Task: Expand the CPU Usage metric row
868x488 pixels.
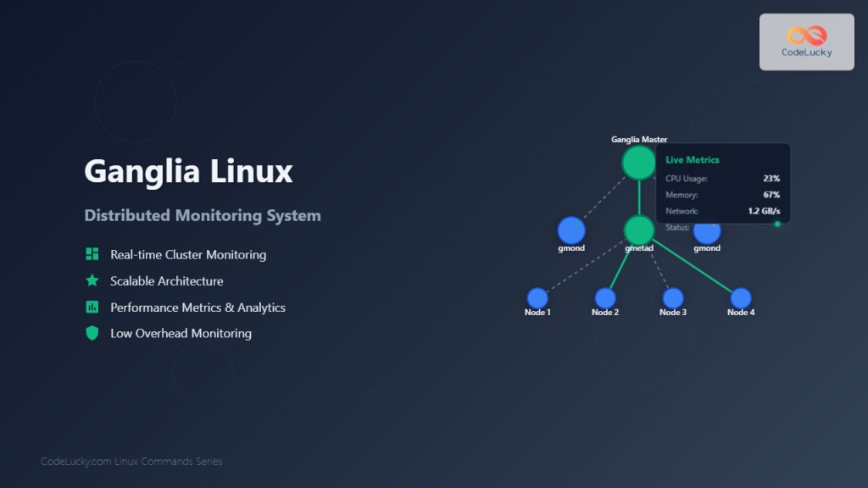Action: pos(721,179)
